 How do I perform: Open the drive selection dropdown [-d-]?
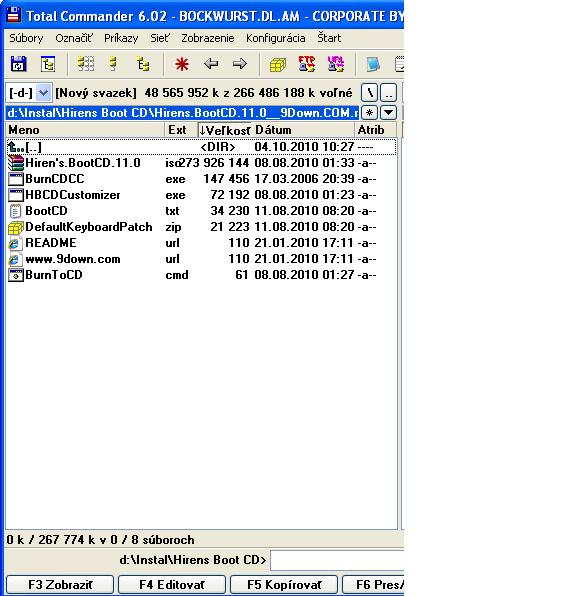point(43,93)
